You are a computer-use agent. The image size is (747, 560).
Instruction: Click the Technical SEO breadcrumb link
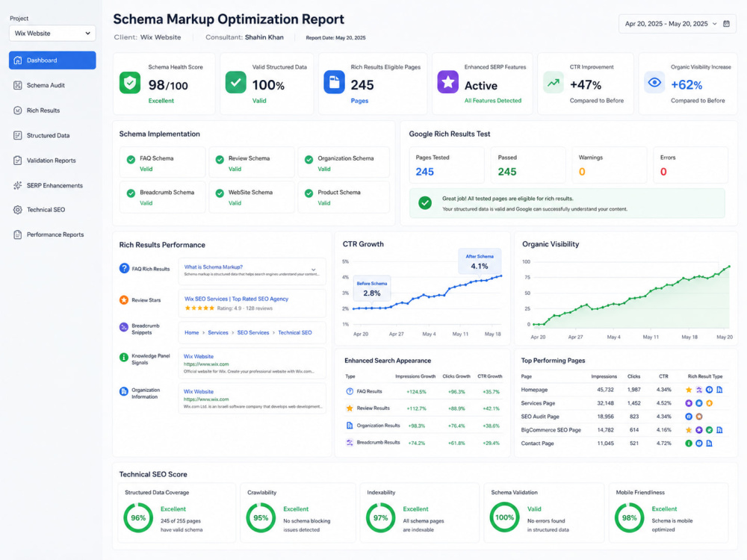pyautogui.click(x=295, y=333)
